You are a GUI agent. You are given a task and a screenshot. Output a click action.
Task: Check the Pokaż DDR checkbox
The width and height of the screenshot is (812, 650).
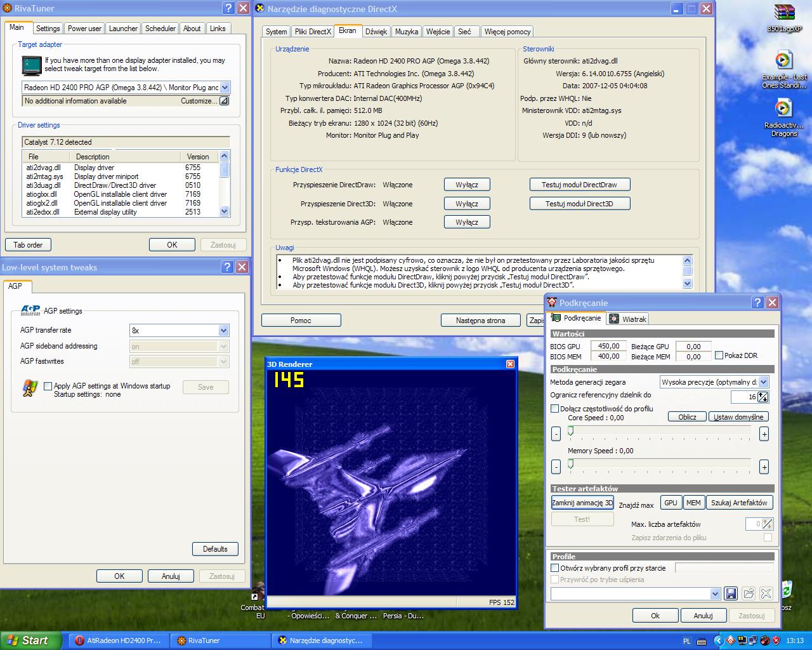pyautogui.click(x=719, y=355)
